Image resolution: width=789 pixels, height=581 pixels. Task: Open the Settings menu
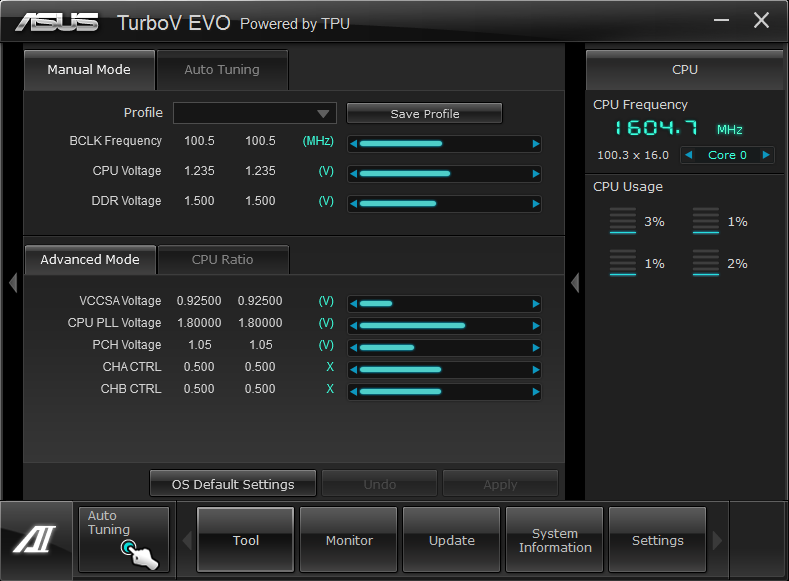[x=657, y=540]
